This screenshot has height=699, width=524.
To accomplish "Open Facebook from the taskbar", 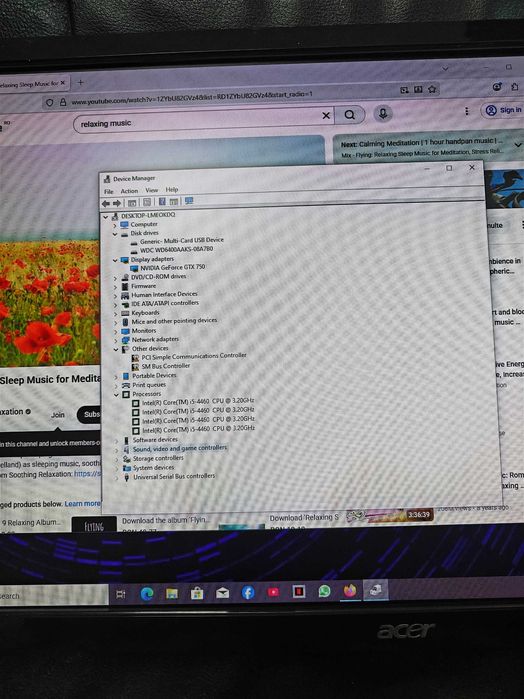I will [248, 592].
